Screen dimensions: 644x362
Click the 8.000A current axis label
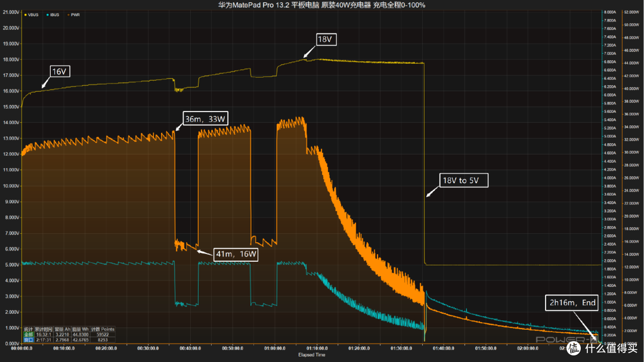point(610,13)
